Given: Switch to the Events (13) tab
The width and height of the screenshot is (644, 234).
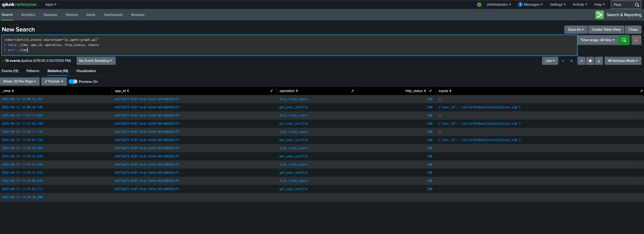Looking at the screenshot, I should (x=10, y=71).
